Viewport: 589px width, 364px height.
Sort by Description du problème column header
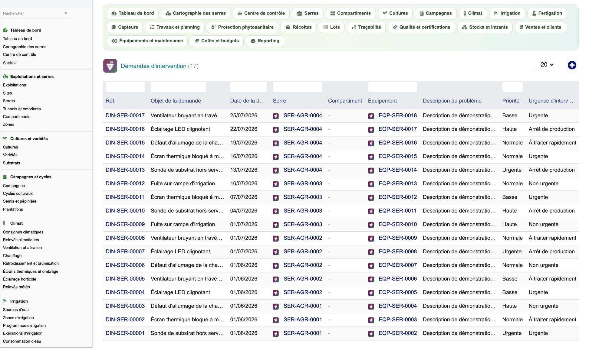452,101
